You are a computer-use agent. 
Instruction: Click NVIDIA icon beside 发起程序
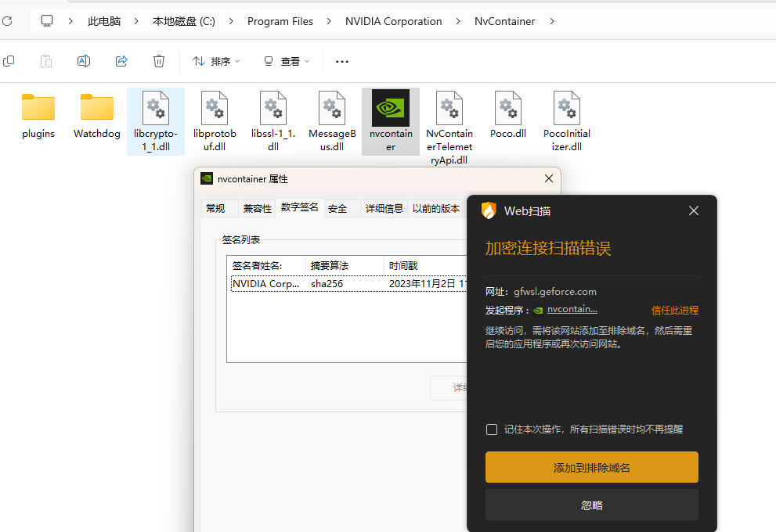(x=539, y=311)
